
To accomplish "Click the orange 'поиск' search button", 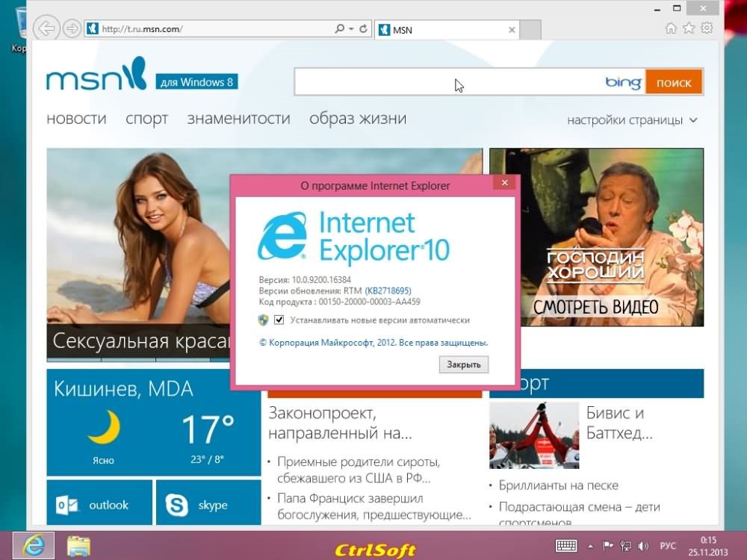I will 674,83.
